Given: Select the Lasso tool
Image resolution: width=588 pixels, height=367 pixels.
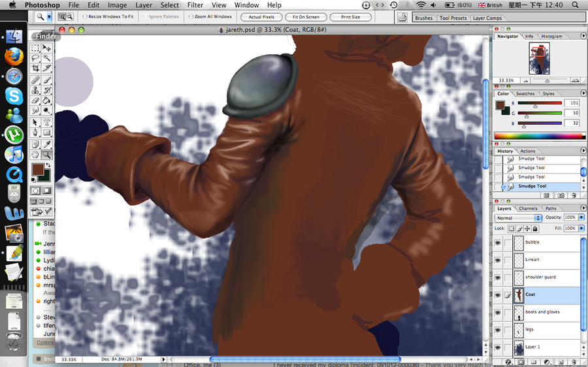Looking at the screenshot, I should (35, 57).
